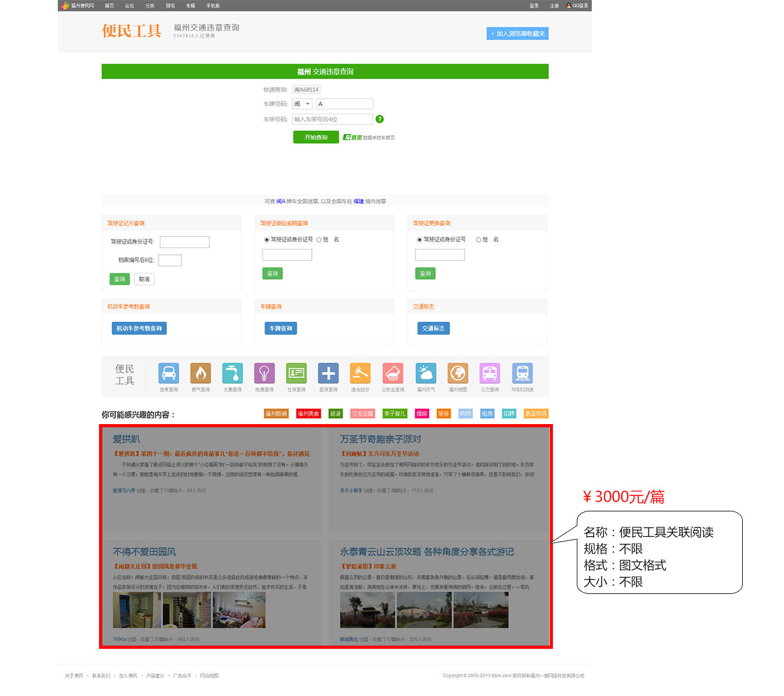Click the blue 机动车参考数查询 button
This screenshot has height=696, width=784.
[139, 329]
